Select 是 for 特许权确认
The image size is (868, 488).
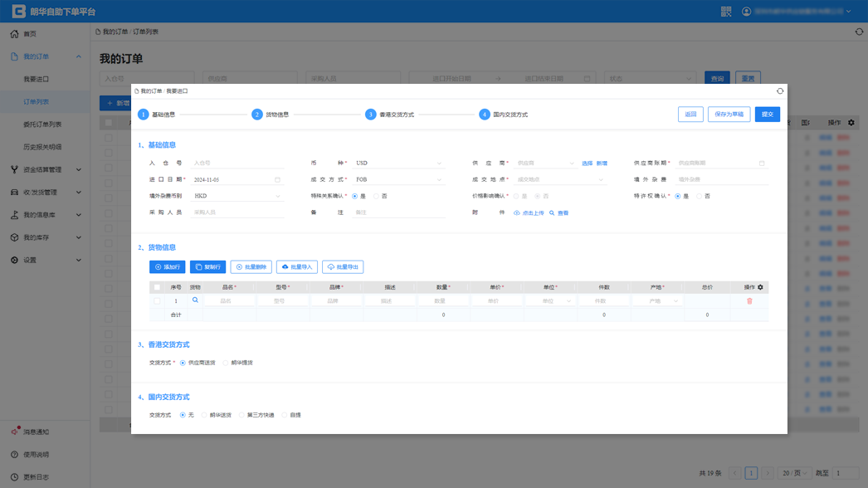pyautogui.click(x=678, y=196)
